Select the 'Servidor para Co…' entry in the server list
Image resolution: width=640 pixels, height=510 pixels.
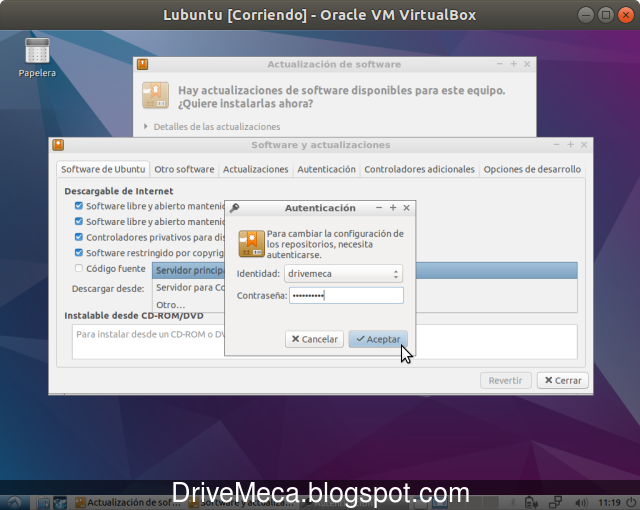[190, 287]
